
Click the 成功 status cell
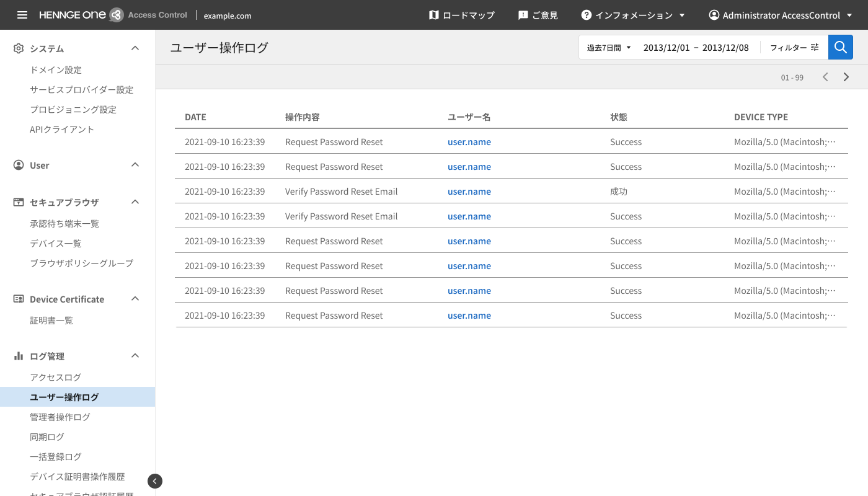point(619,192)
